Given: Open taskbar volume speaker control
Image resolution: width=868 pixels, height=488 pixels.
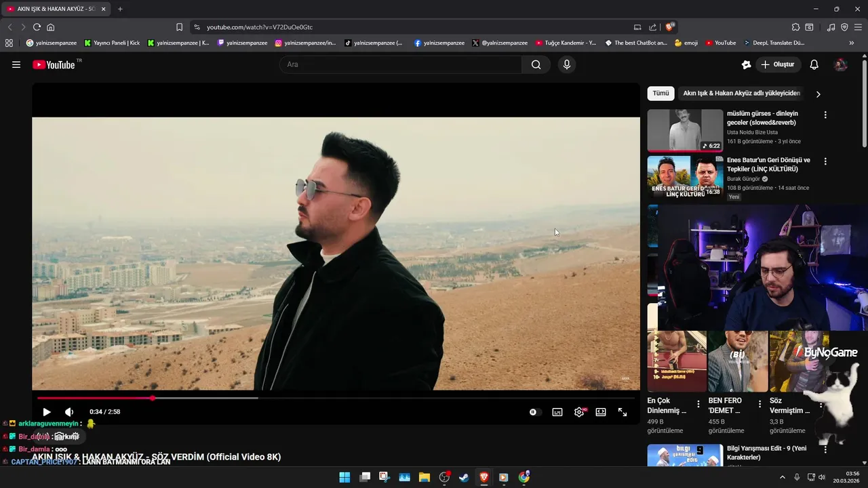Looking at the screenshot, I should 822,477.
